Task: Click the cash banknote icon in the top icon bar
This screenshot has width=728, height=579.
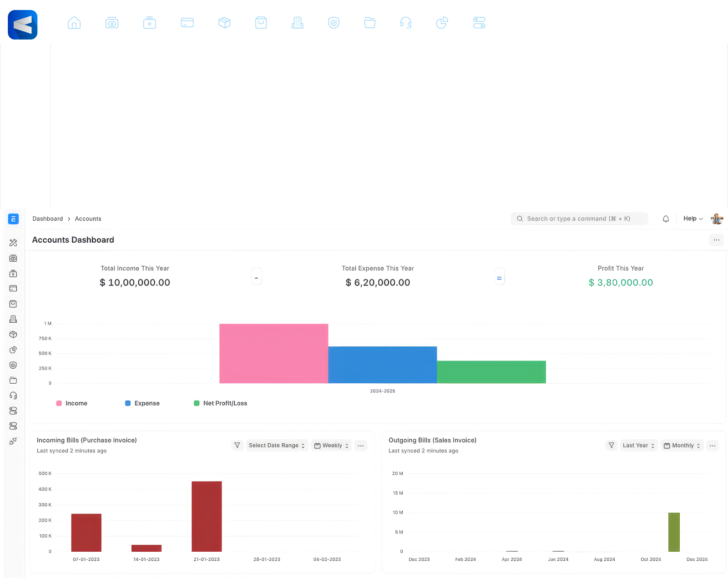Action: 112,23
